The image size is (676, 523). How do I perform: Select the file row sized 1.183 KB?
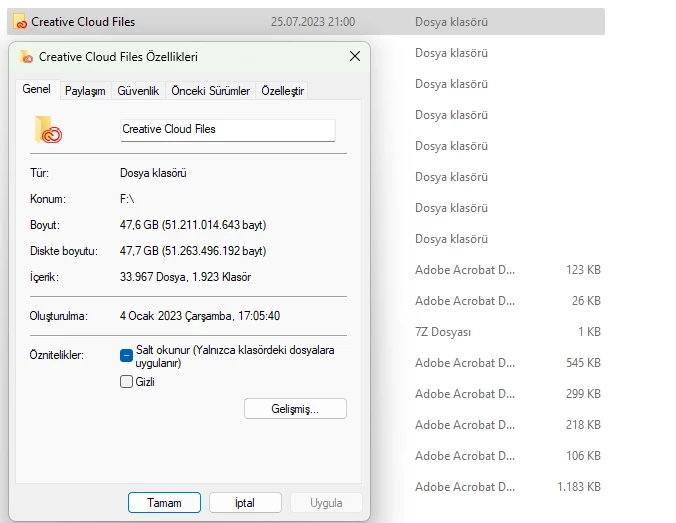click(508, 487)
